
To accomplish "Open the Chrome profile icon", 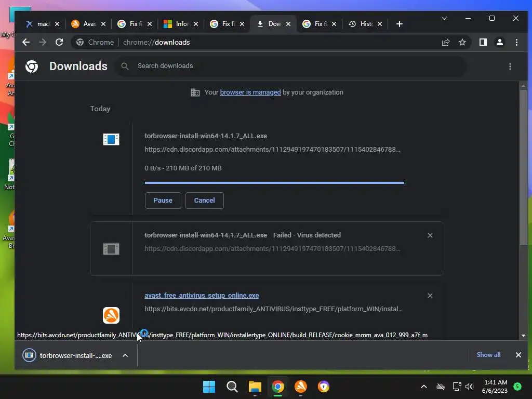I will (499, 42).
